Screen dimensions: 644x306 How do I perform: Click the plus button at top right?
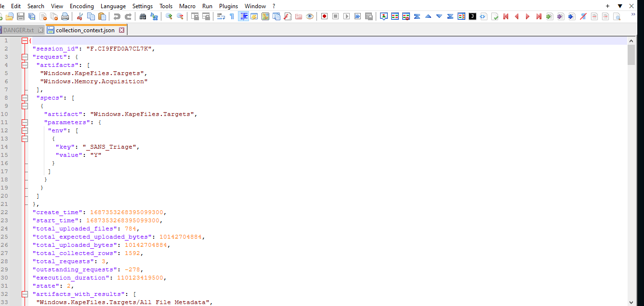pyautogui.click(x=608, y=6)
